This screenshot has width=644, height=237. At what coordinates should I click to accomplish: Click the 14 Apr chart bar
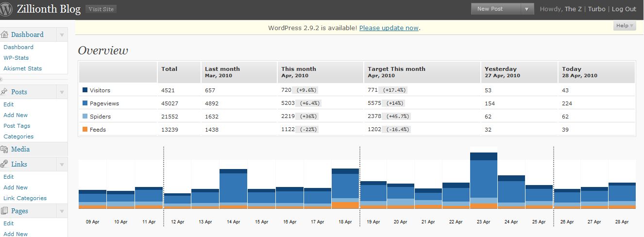click(x=234, y=189)
